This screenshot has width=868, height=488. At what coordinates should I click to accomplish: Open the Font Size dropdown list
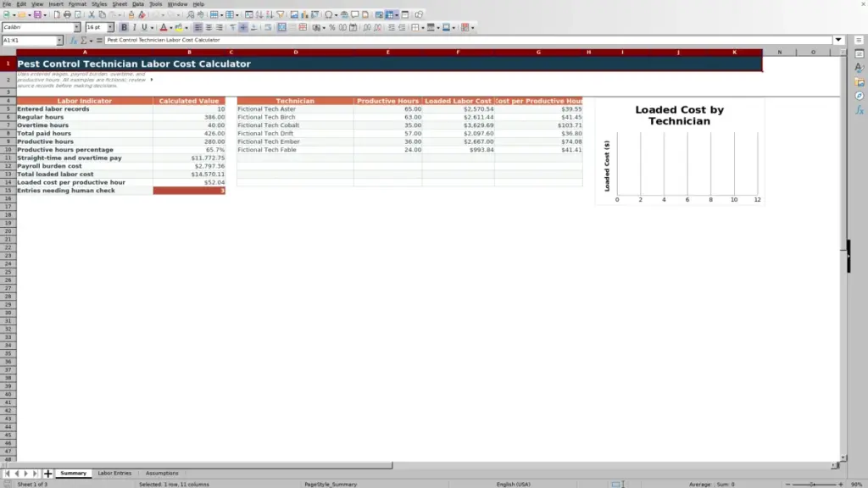[110, 28]
